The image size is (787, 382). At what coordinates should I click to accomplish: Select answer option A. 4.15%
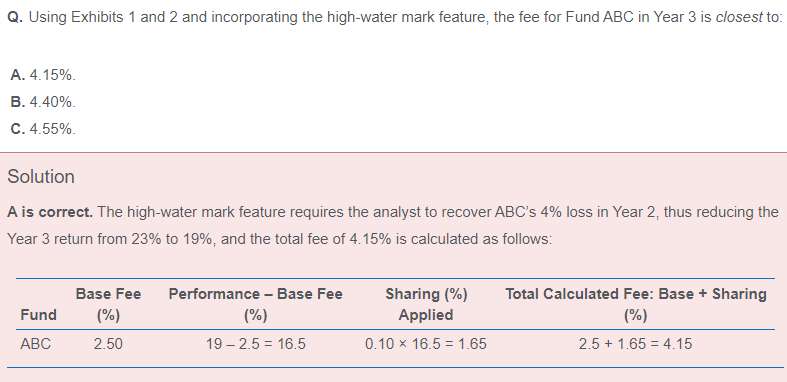point(43,75)
